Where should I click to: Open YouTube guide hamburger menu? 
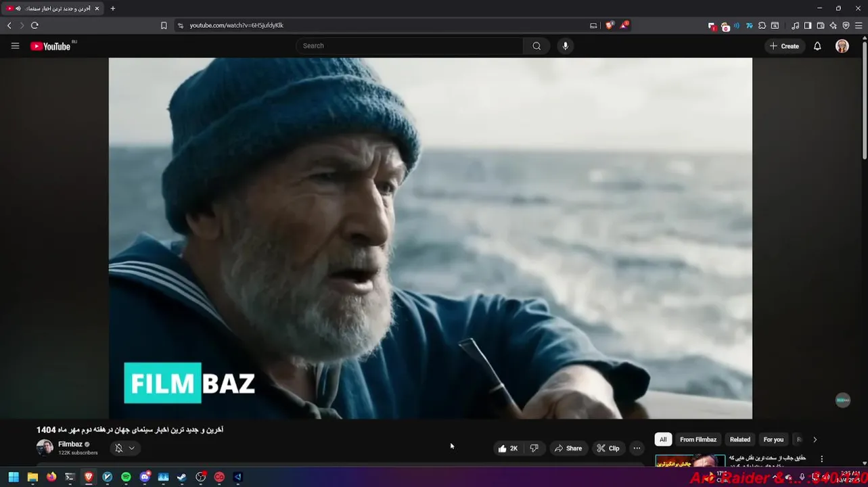click(15, 46)
